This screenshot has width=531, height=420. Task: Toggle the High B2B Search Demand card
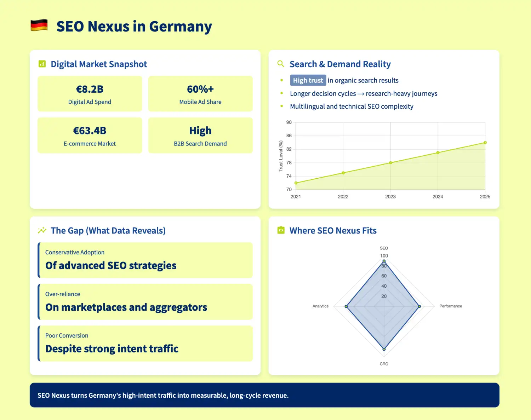click(200, 135)
